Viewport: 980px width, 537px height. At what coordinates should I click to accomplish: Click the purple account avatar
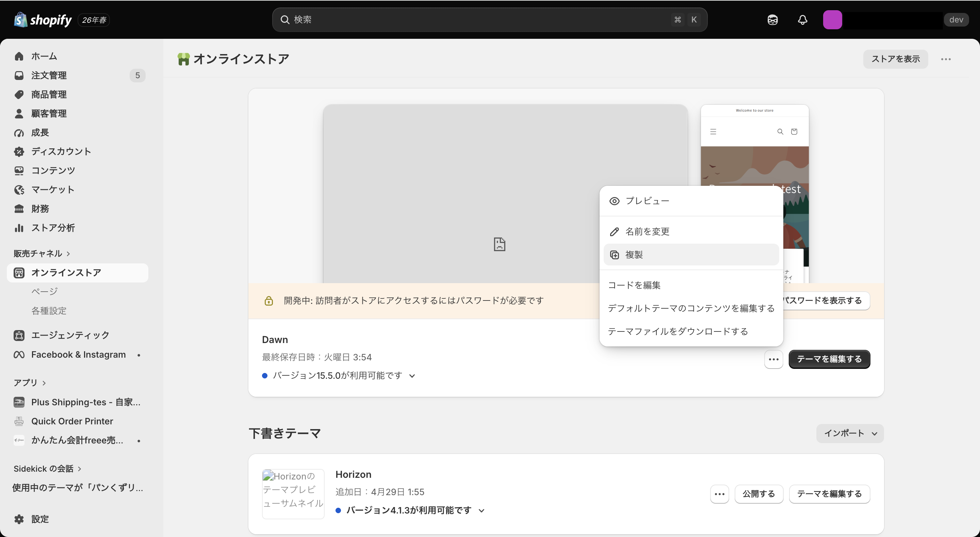[x=832, y=20]
